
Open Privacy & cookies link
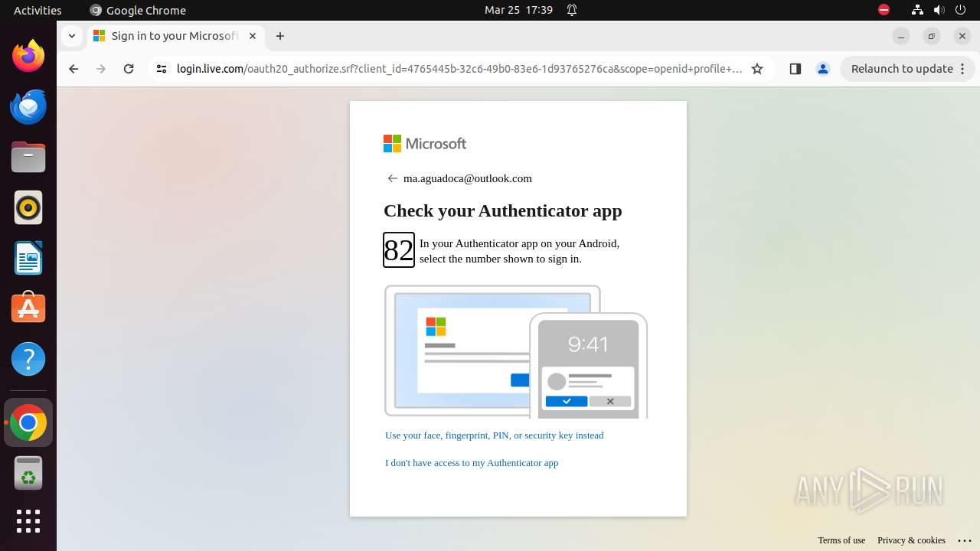[911, 540]
